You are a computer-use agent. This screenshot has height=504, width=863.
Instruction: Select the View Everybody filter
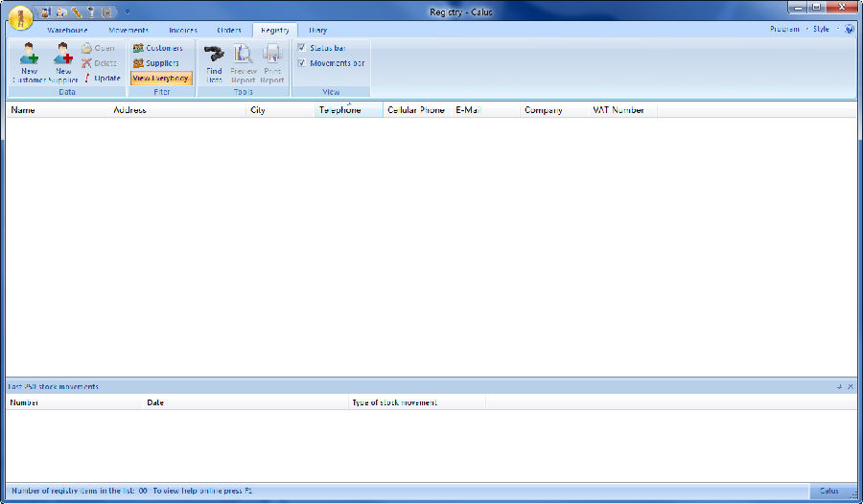pyautogui.click(x=161, y=79)
